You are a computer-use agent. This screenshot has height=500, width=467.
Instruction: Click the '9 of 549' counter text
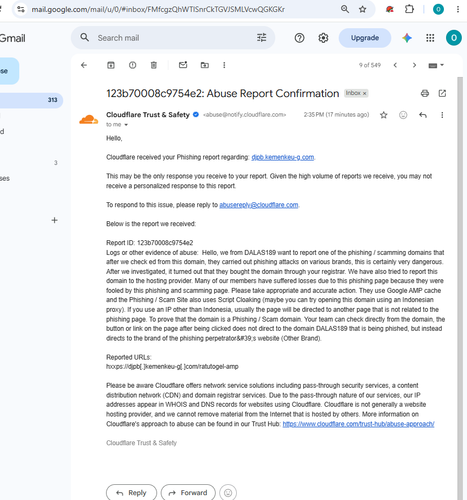[370, 65]
